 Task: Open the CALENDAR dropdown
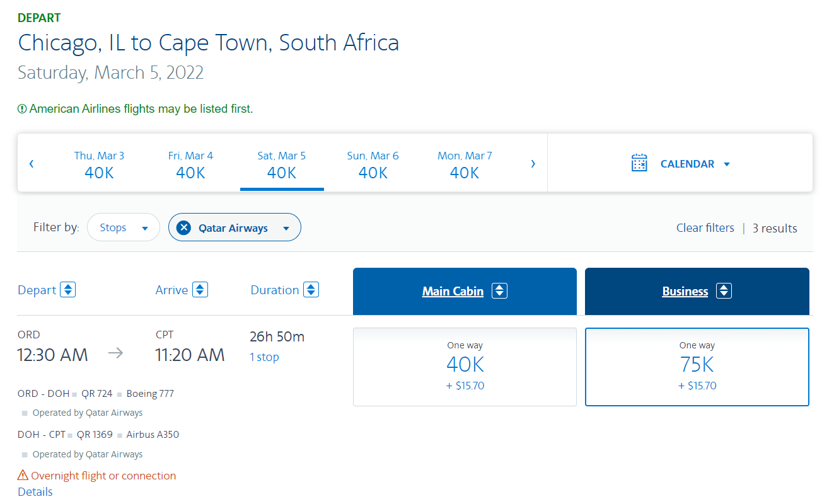click(695, 163)
